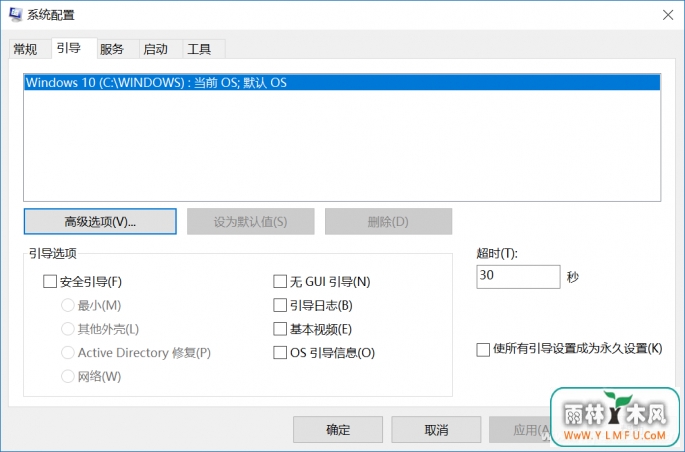This screenshot has width=685, height=452.
Task: Open the 服务 tab
Action: click(118, 49)
